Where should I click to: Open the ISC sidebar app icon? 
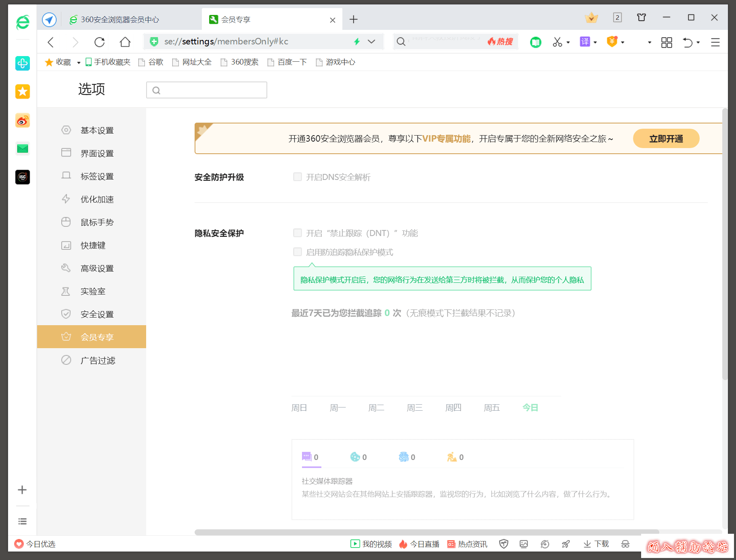point(23,177)
